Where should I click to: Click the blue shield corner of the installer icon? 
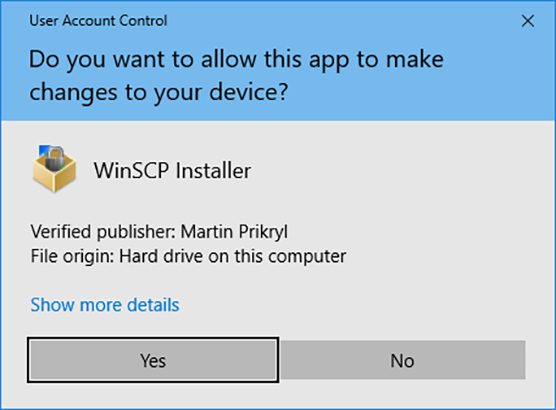43,149
